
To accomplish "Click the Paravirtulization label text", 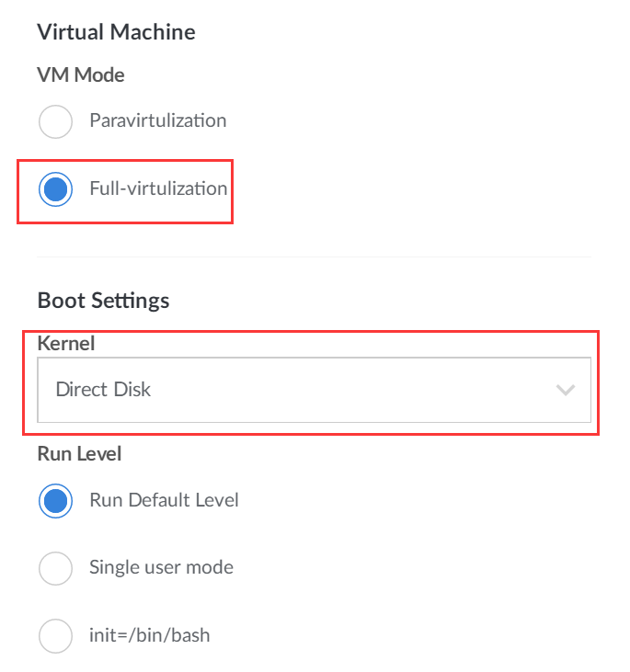I will tap(157, 120).
